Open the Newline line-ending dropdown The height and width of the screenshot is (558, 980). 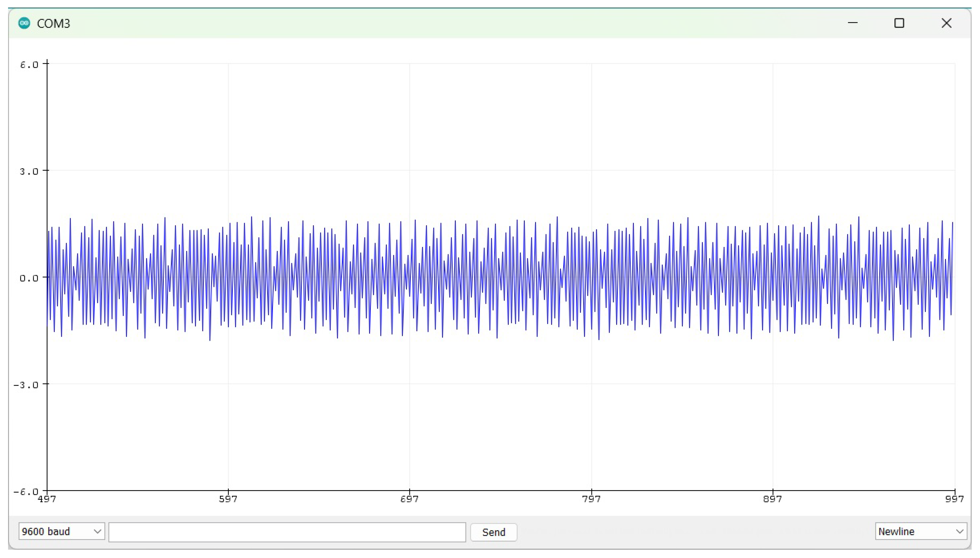click(920, 532)
